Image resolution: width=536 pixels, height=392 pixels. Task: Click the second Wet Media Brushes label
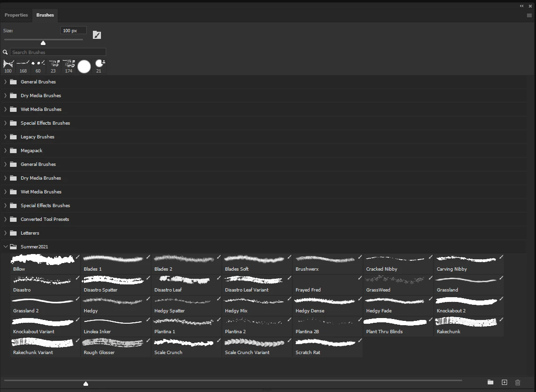pos(41,191)
